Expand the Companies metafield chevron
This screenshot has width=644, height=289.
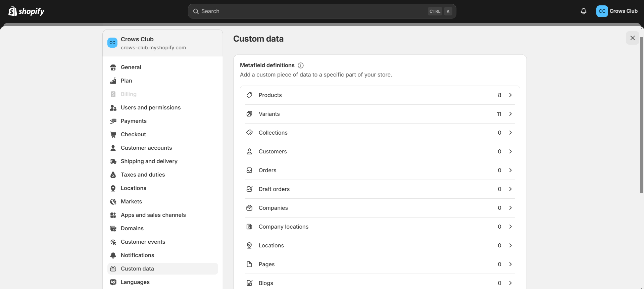pos(510,208)
